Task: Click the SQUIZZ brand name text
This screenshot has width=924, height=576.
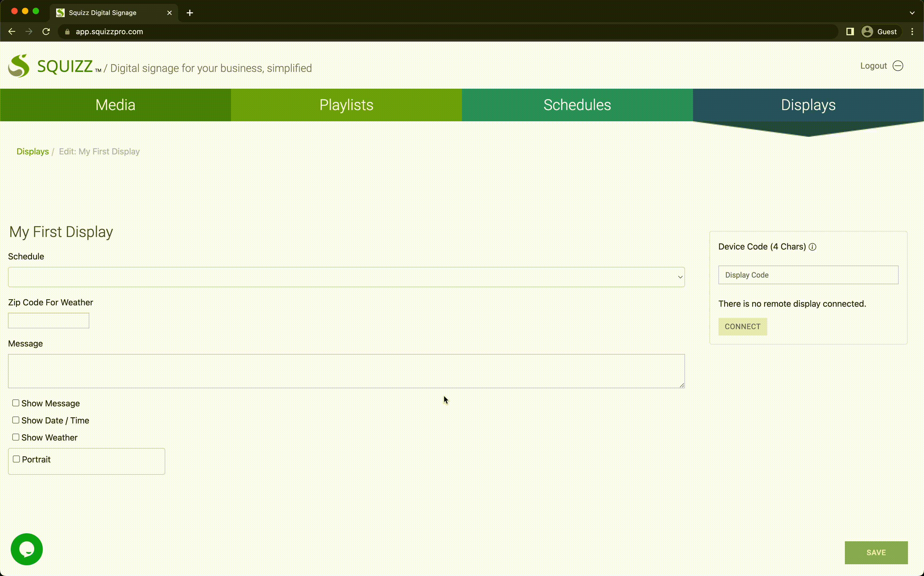Action: point(65,66)
